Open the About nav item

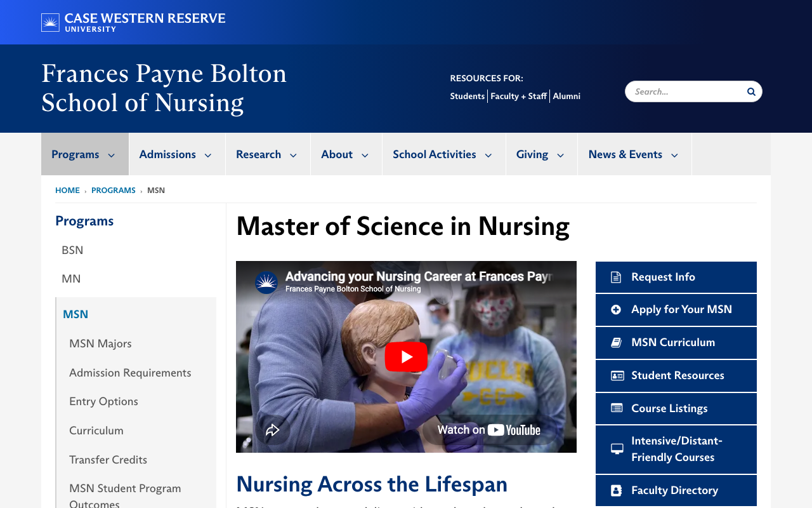click(346, 154)
